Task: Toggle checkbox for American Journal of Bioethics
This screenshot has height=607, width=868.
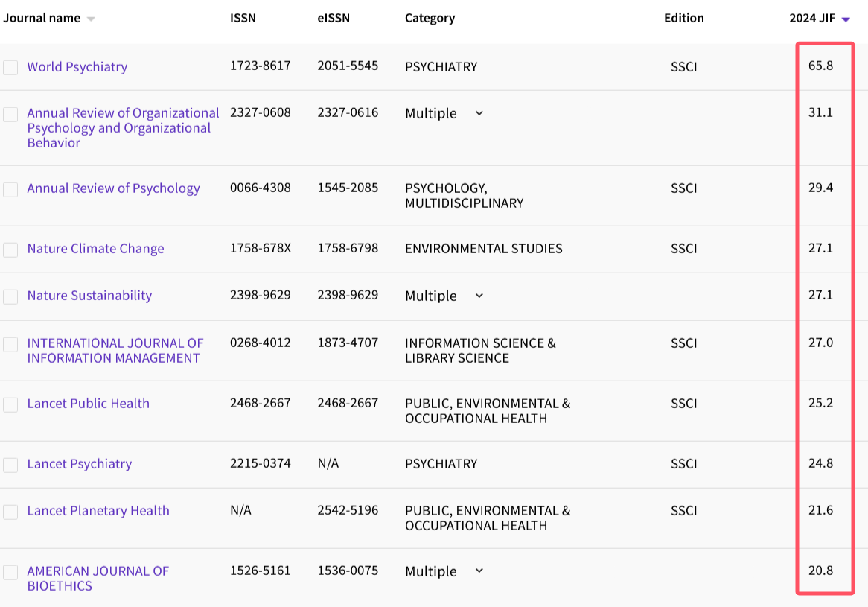Action: [10, 572]
